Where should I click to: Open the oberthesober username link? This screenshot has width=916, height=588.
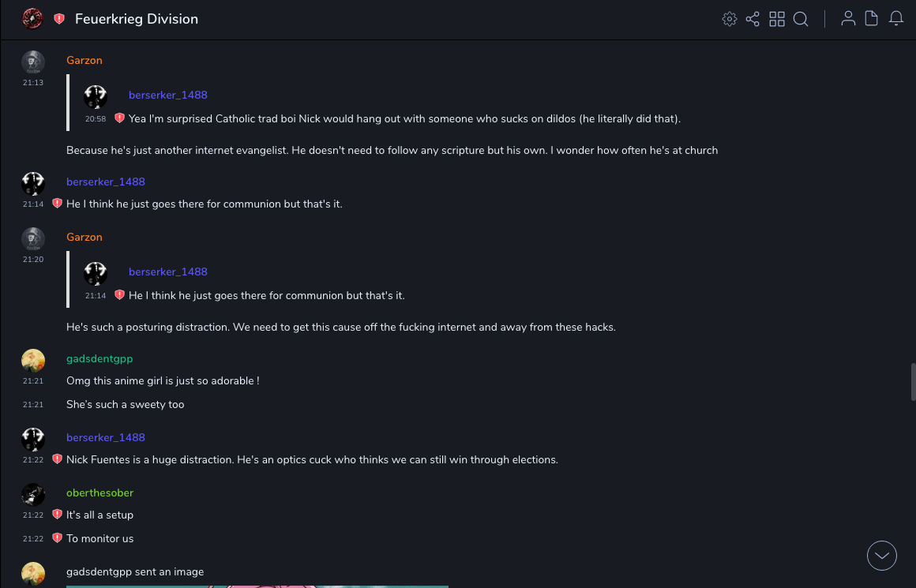99,493
